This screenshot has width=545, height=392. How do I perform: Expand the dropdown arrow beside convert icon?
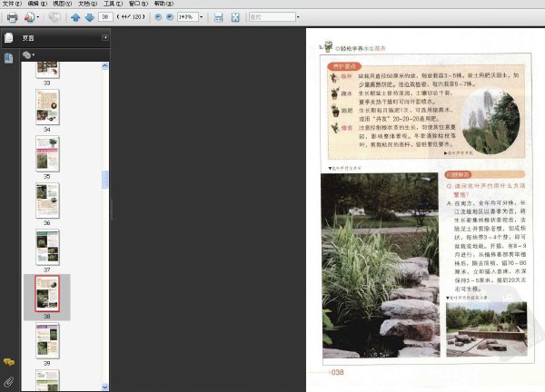click(38, 17)
